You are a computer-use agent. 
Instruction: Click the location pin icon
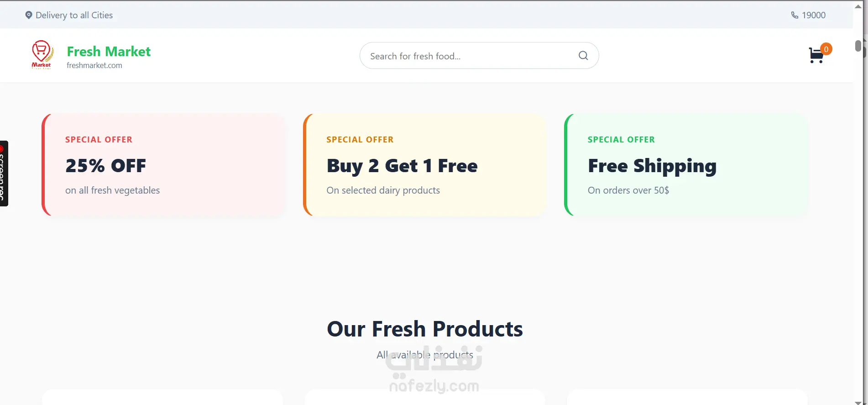29,15
